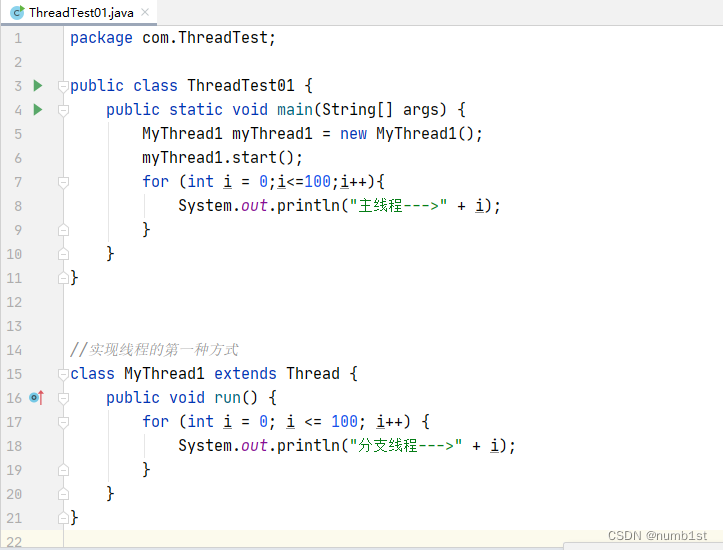The height and width of the screenshot is (550, 723).
Task: Click 'com.ThreadTest;' package name
Action: 209,37
